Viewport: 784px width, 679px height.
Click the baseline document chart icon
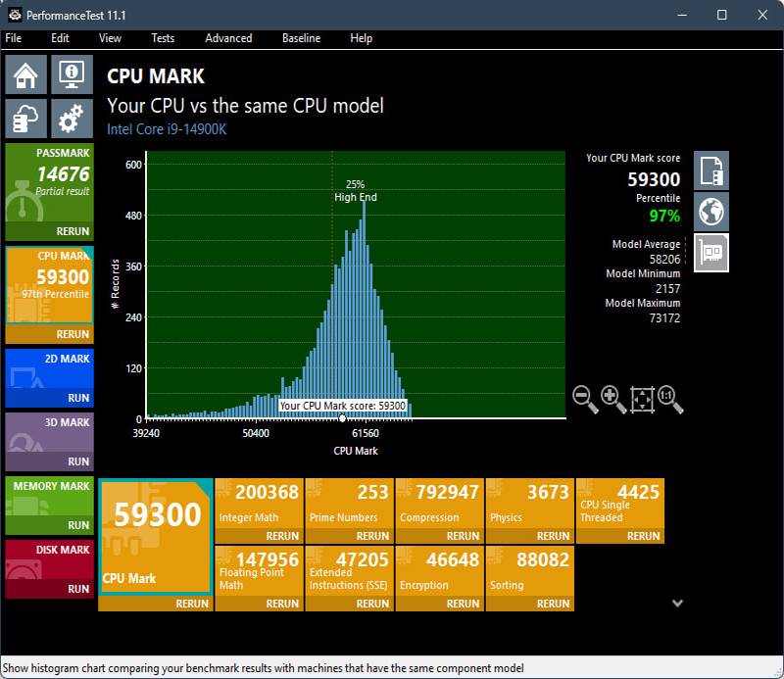tap(711, 170)
